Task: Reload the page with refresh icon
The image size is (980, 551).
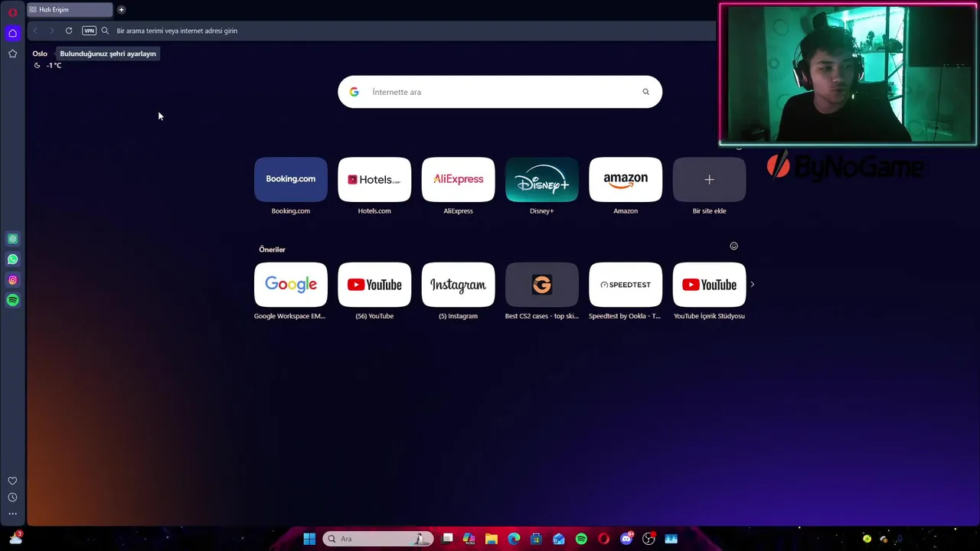Action: (69, 31)
